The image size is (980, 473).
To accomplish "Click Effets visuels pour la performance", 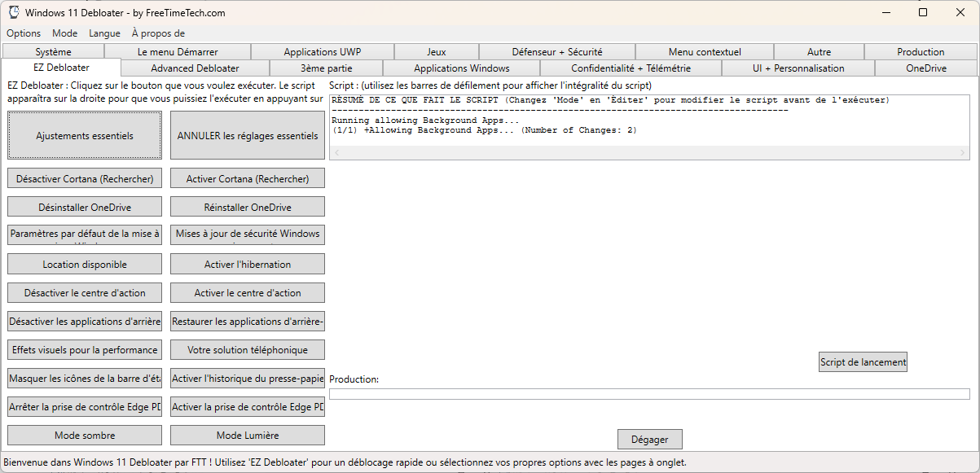I will 85,349.
